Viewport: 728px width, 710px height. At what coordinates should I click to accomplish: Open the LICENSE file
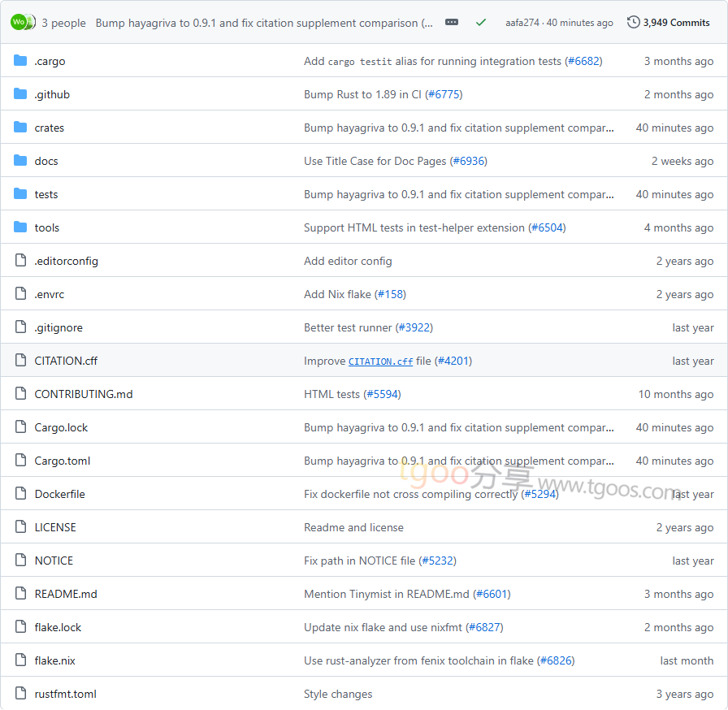55,527
